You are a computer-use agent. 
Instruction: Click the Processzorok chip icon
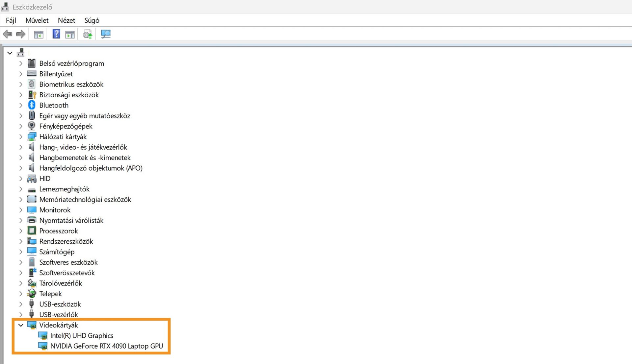[x=32, y=231]
